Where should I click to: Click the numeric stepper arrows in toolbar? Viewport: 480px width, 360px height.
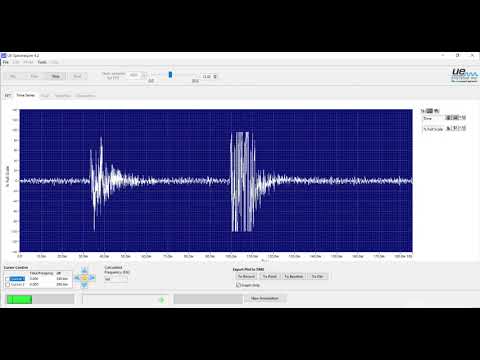pyautogui.click(x=215, y=77)
